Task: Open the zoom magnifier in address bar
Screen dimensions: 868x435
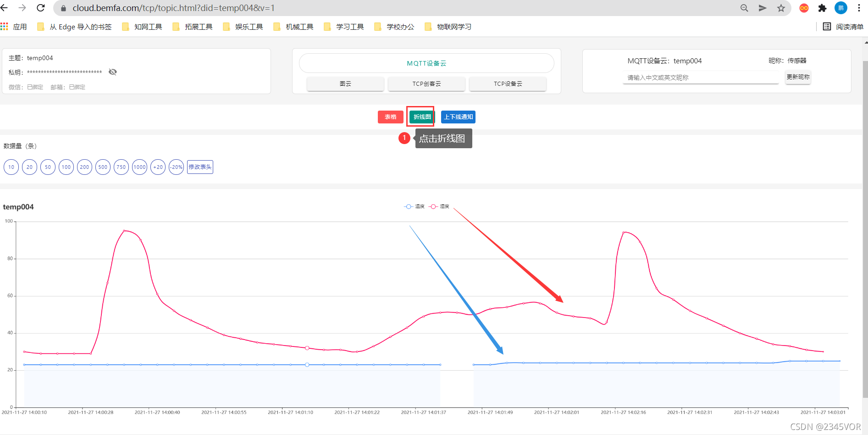Action: click(x=744, y=8)
